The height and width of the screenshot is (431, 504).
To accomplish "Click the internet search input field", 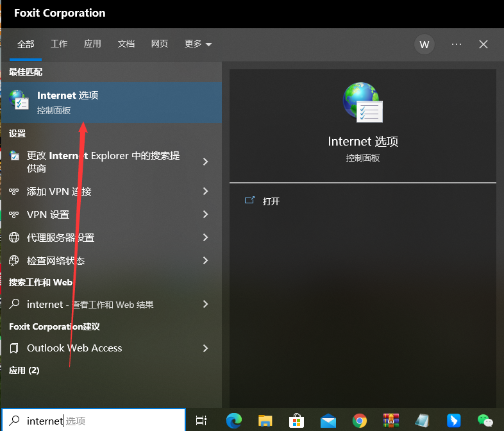I will coord(94,420).
